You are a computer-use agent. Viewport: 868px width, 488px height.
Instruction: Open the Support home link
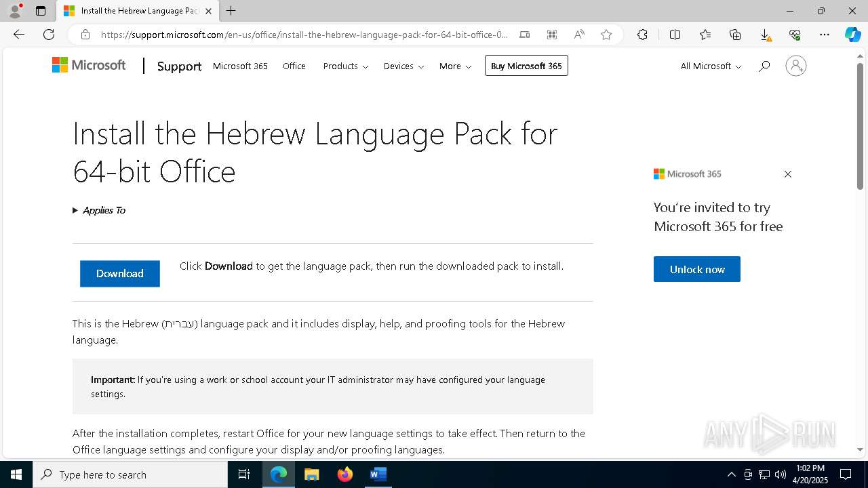(x=179, y=66)
